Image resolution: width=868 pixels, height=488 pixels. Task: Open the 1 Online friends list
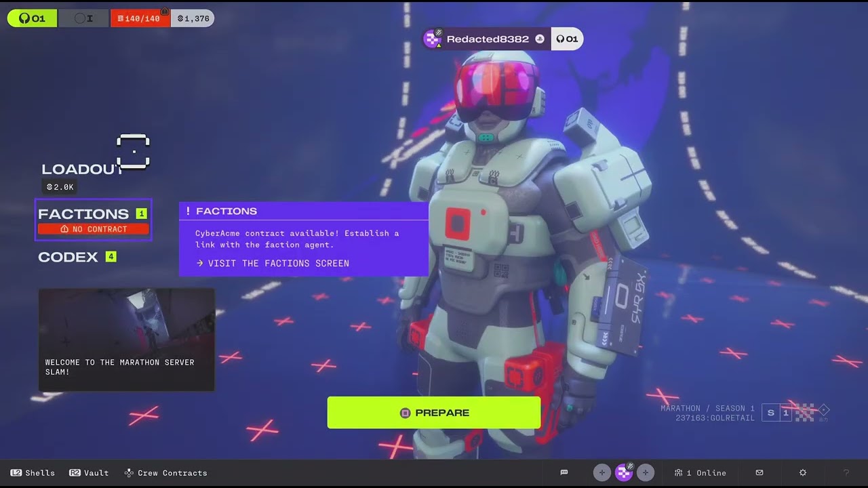tap(700, 473)
